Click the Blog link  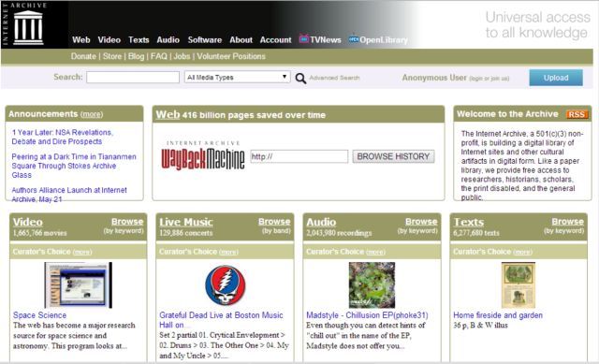tap(136, 56)
